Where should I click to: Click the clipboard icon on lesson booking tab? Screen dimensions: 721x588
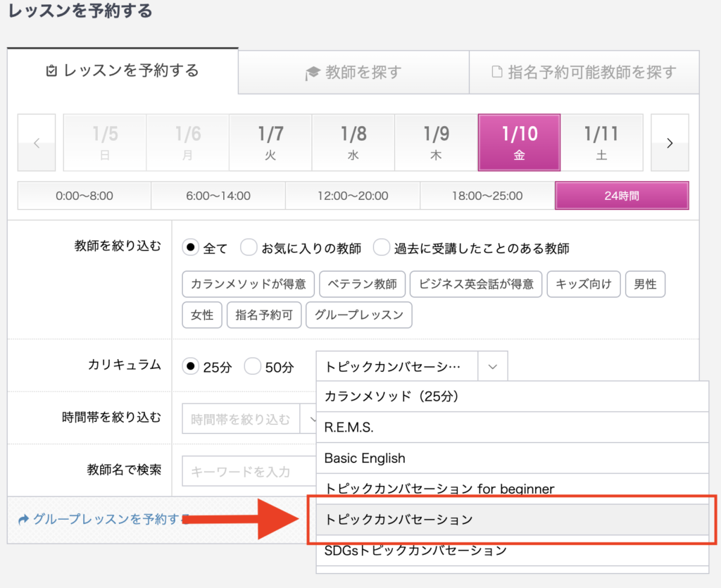point(51,71)
